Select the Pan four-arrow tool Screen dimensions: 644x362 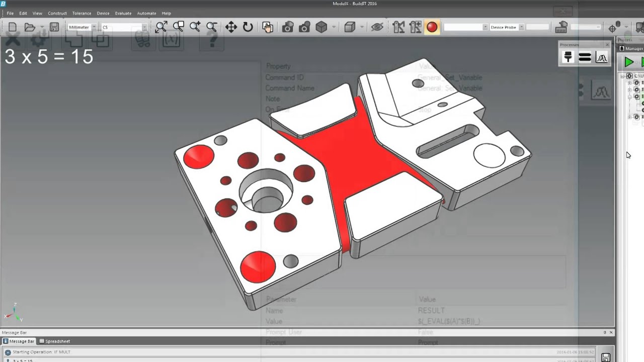tap(231, 27)
